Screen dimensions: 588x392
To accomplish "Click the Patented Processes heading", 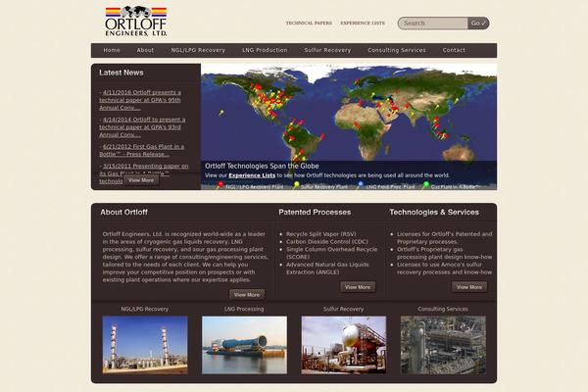I will click(x=315, y=213).
